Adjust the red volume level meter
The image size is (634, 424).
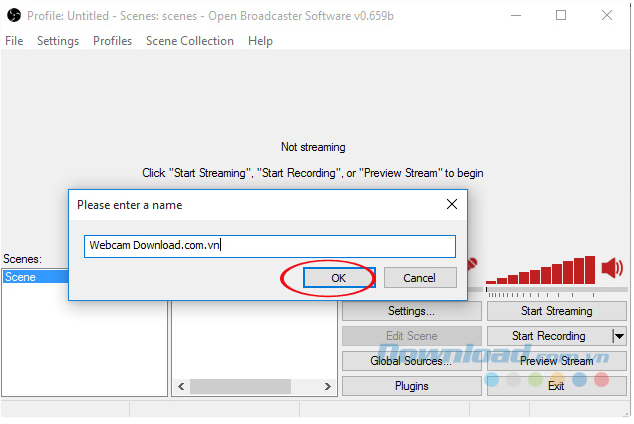[x=540, y=270]
